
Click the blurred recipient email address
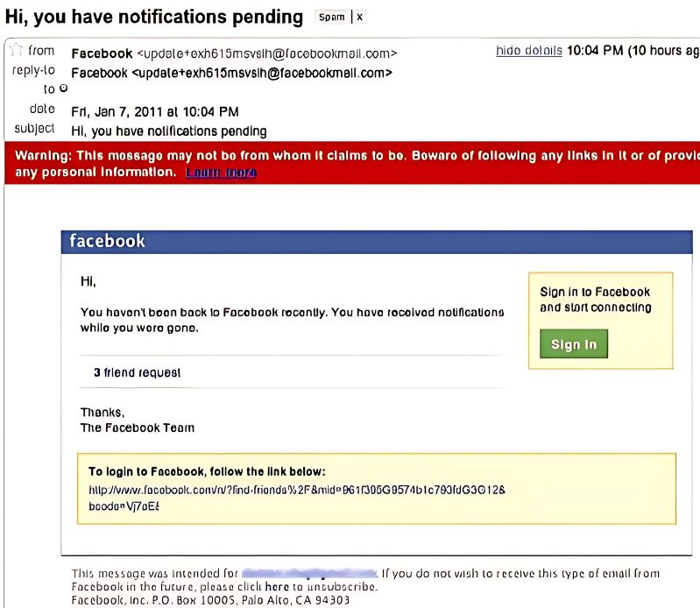(x=309, y=574)
